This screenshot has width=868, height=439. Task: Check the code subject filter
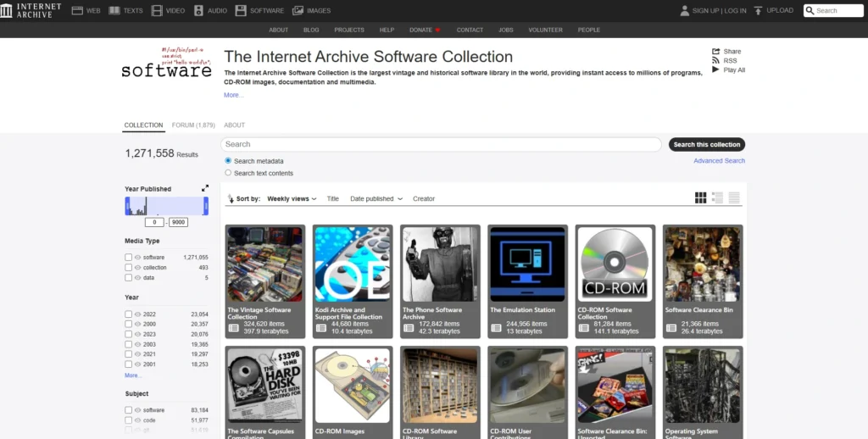[x=129, y=420]
